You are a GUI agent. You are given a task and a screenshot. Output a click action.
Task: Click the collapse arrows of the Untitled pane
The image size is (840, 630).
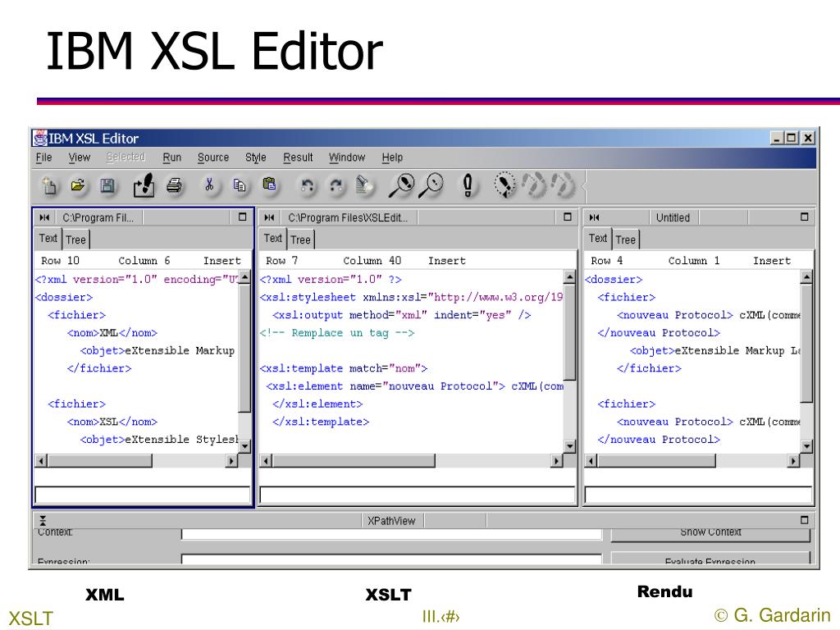(x=594, y=217)
